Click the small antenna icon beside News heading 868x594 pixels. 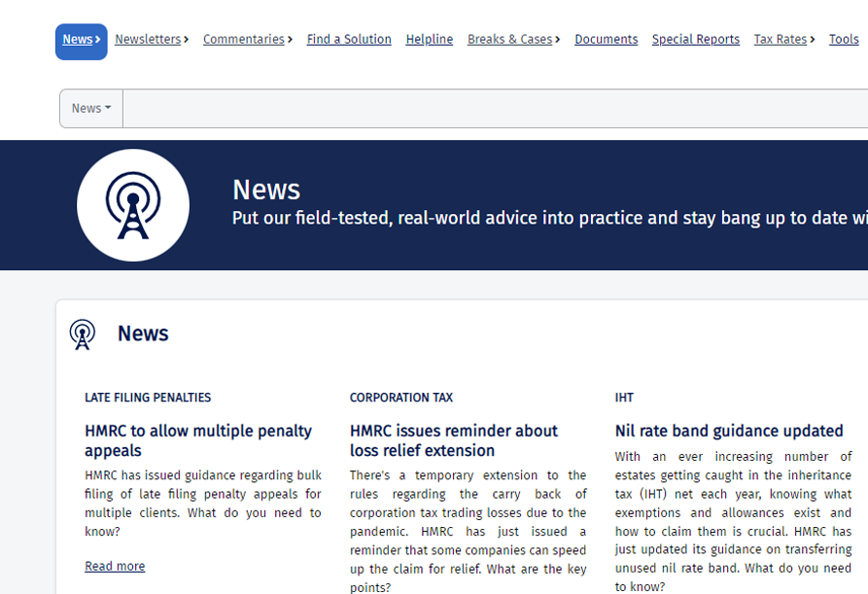[83, 334]
